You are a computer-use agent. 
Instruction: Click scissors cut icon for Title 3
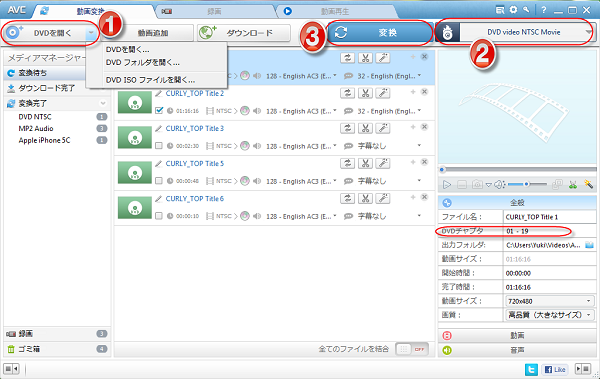click(365, 128)
